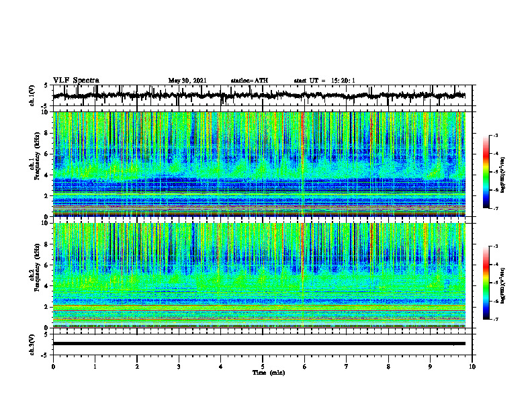Viewport: 532px width, 411px height.
Task: Click the "0" time axis tick label
Action: (53, 367)
